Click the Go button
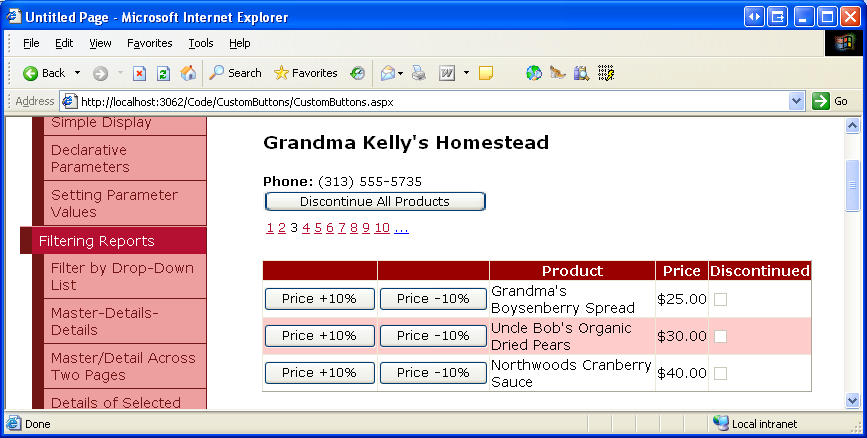Image resolution: width=867 pixels, height=438 pixels. coord(830,101)
